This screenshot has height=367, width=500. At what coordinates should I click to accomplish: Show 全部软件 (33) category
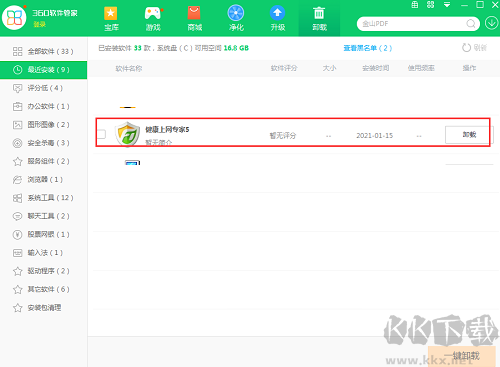[x=43, y=51]
